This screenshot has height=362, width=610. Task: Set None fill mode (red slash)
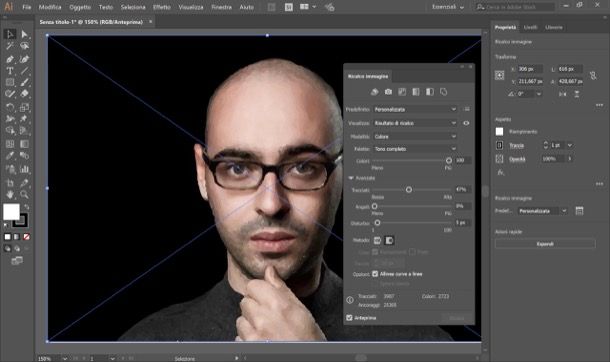[26, 236]
